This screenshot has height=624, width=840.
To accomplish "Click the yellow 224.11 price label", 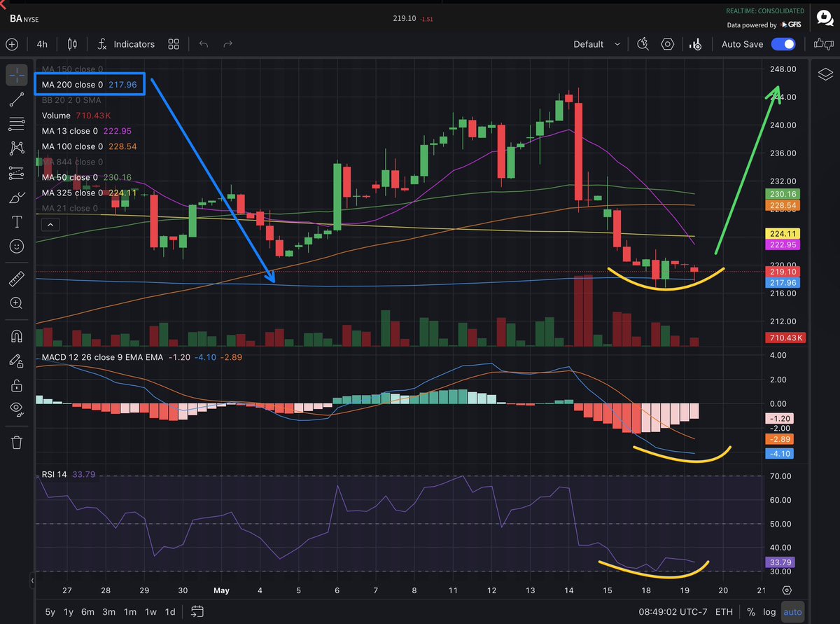I will click(784, 234).
